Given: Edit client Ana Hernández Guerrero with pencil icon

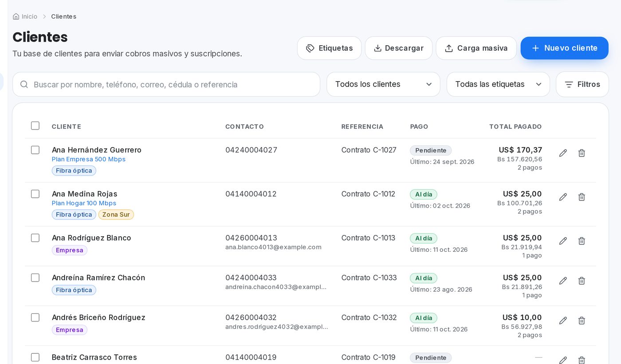Looking at the screenshot, I should [x=563, y=153].
